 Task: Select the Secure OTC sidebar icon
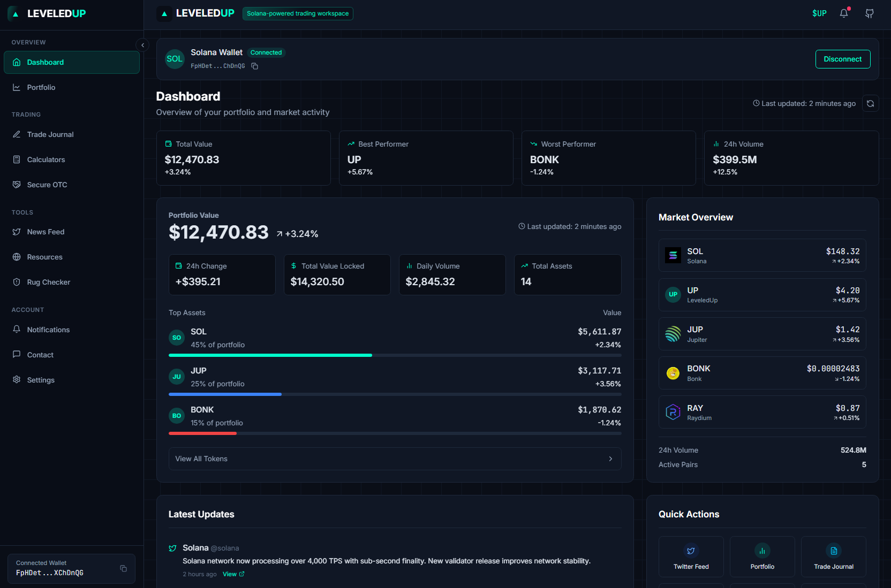(x=16, y=184)
